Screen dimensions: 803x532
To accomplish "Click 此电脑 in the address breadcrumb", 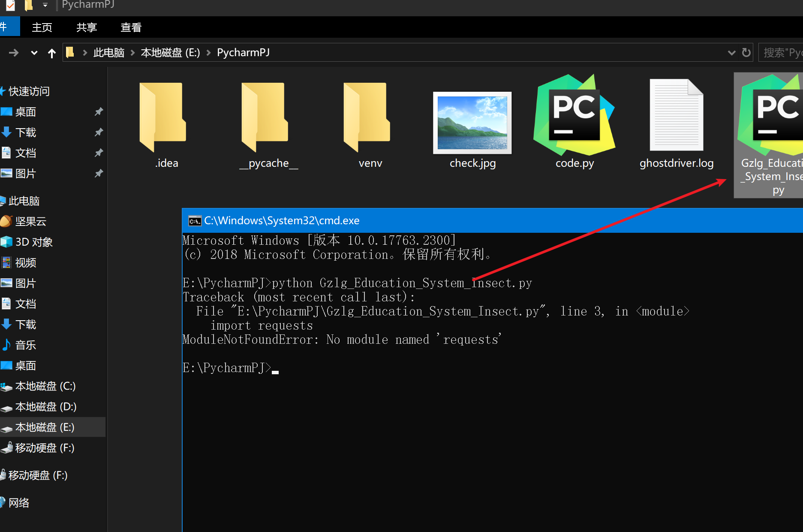I will (109, 53).
